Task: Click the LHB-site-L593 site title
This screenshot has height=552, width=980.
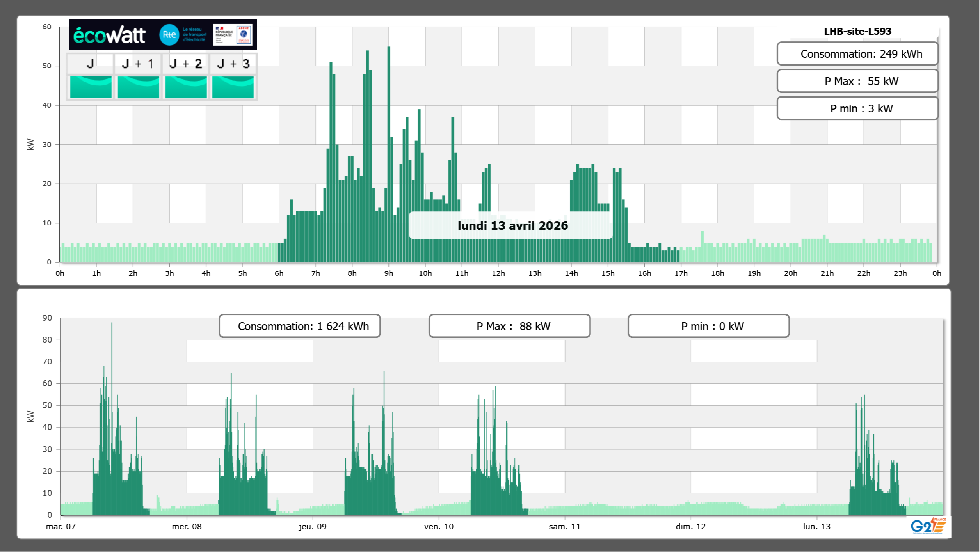Action: coord(857,31)
